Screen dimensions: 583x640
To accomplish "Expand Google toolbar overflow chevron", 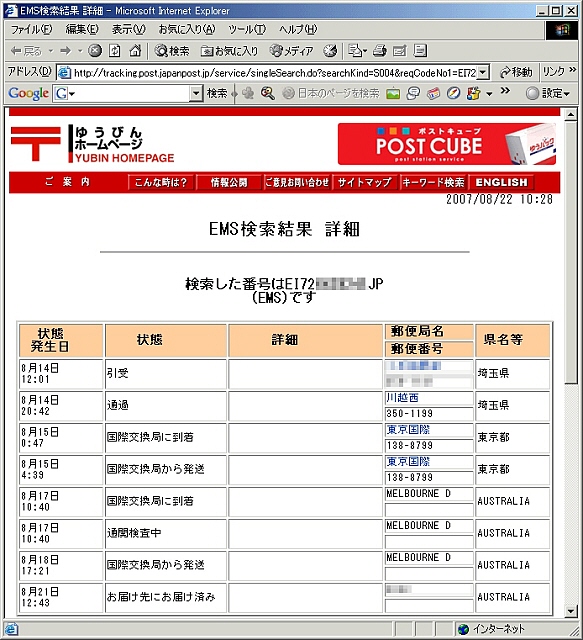I will pyautogui.click(x=505, y=90).
